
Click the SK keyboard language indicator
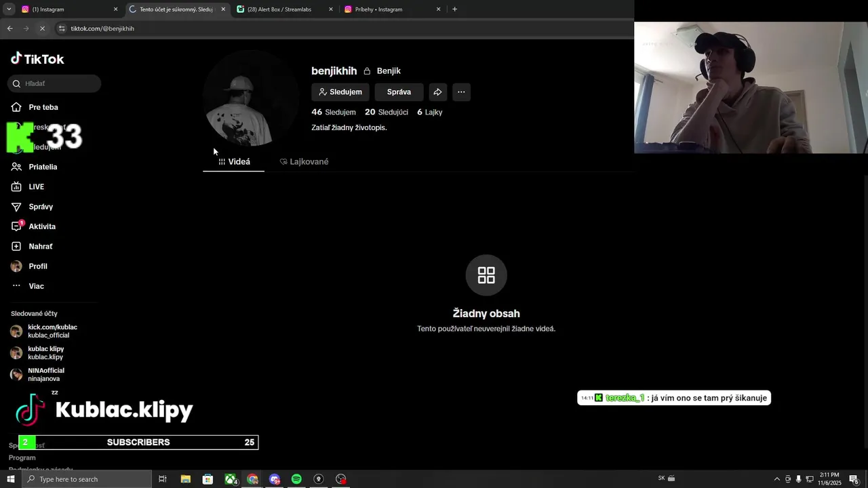pos(662,479)
